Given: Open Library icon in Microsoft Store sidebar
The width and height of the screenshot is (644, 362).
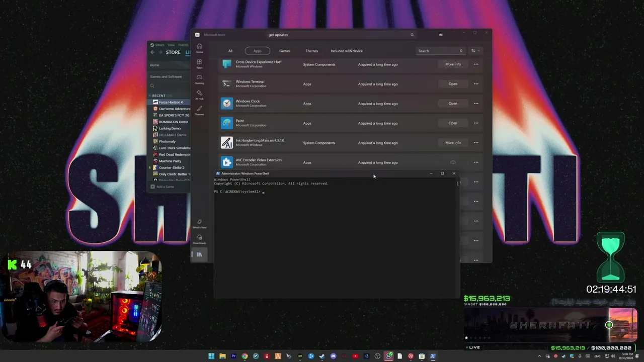Looking at the screenshot, I should pos(199,254).
